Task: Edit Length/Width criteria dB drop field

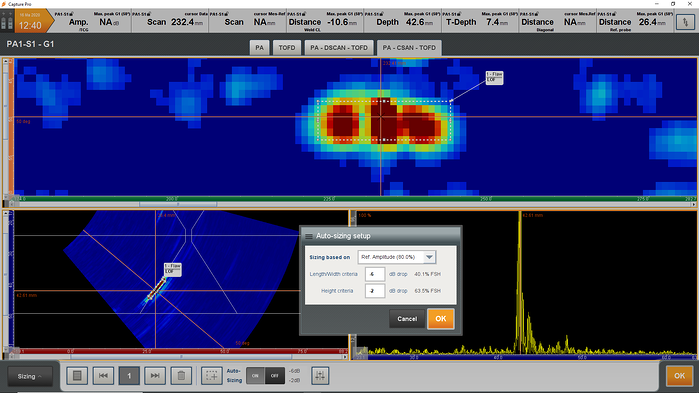Action: [x=374, y=274]
